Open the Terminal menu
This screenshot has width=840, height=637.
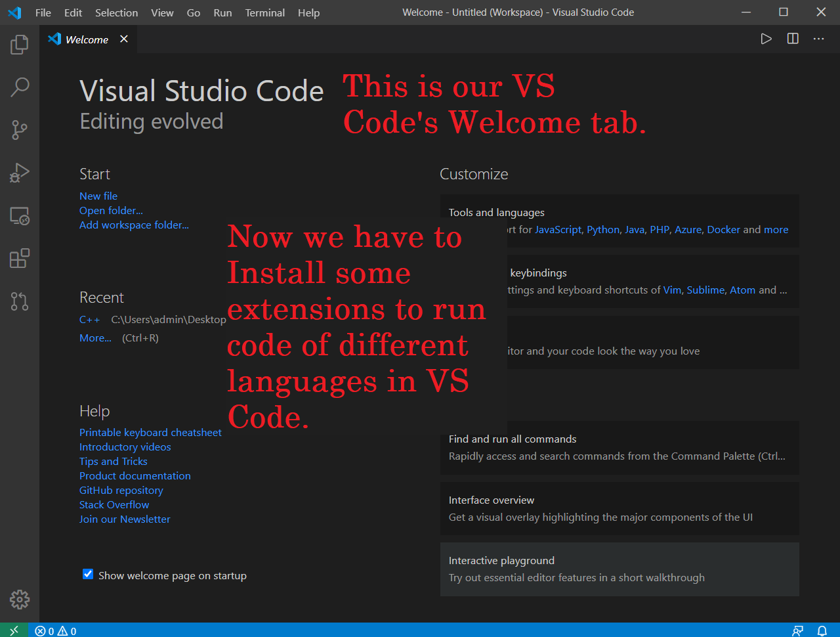264,12
